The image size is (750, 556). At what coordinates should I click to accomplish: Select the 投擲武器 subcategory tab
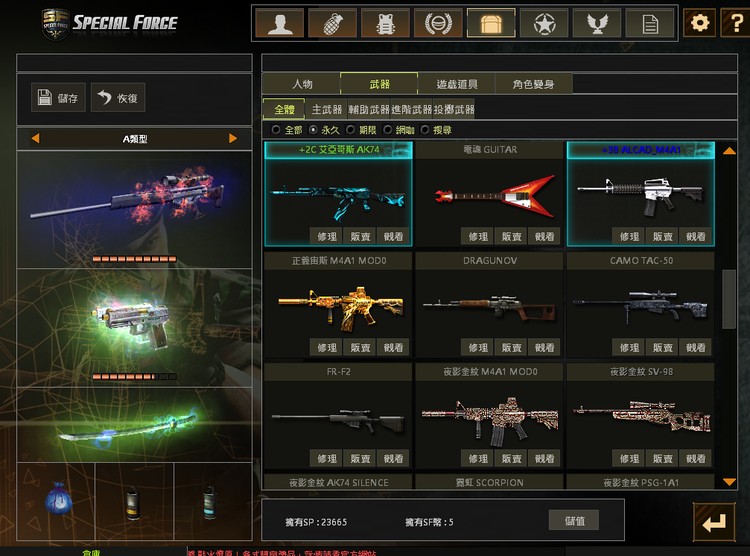pos(454,109)
